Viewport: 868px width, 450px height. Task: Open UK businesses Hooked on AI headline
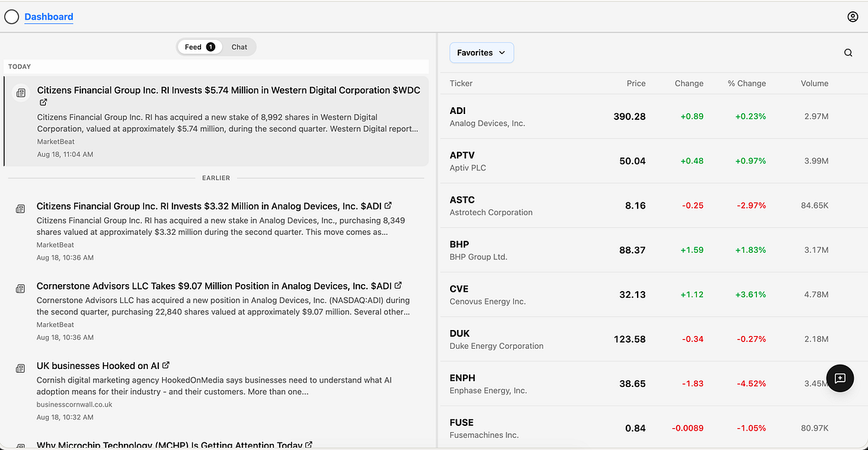pos(98,366)
